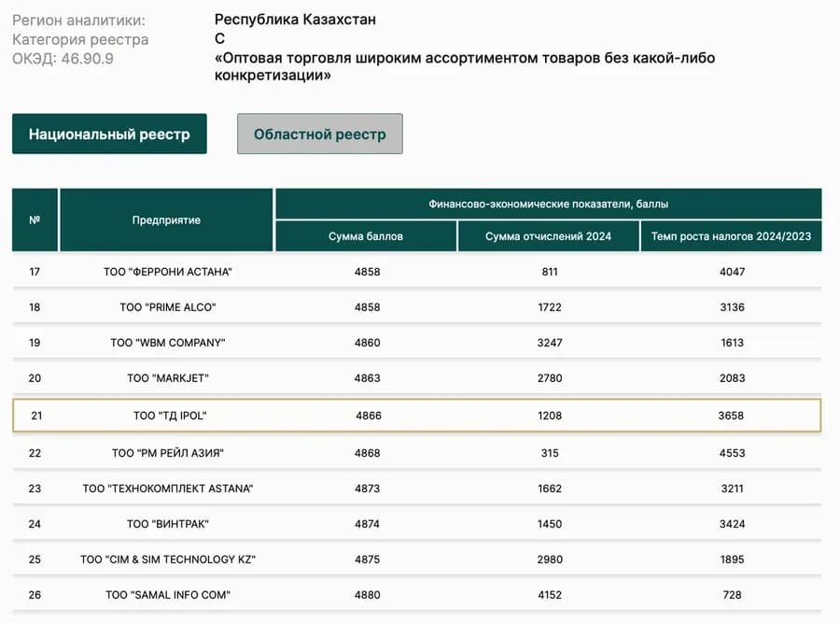The height and width of the screenshot is (623, 840).
Task: Select row ТОО "ТЕХНОКОМПЛЕКТ ASTANA"
Action: (x=417, y=488)
